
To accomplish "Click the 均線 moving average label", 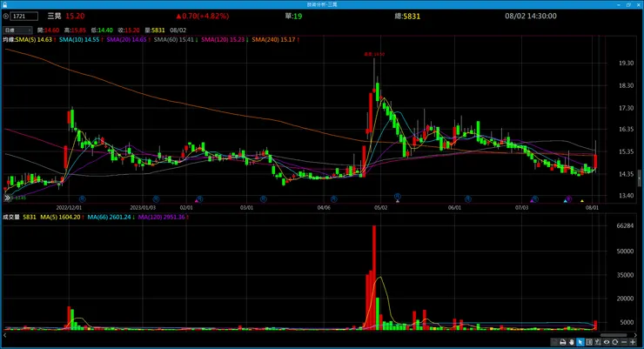I will point(9,39).
